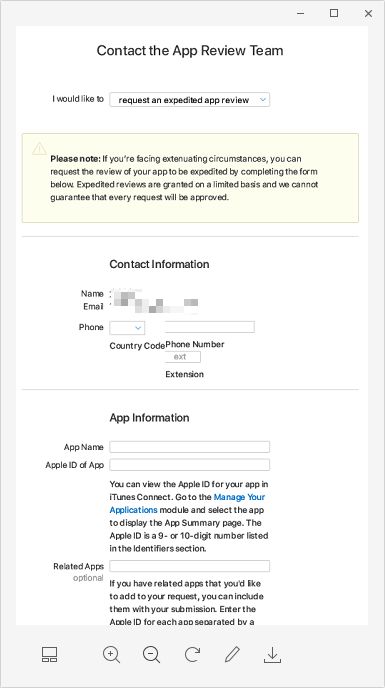The height and width of the screenshot is (688, 385).
Task: Click the 'Manage Your Applications' link
Action: [x=187, y=503]
